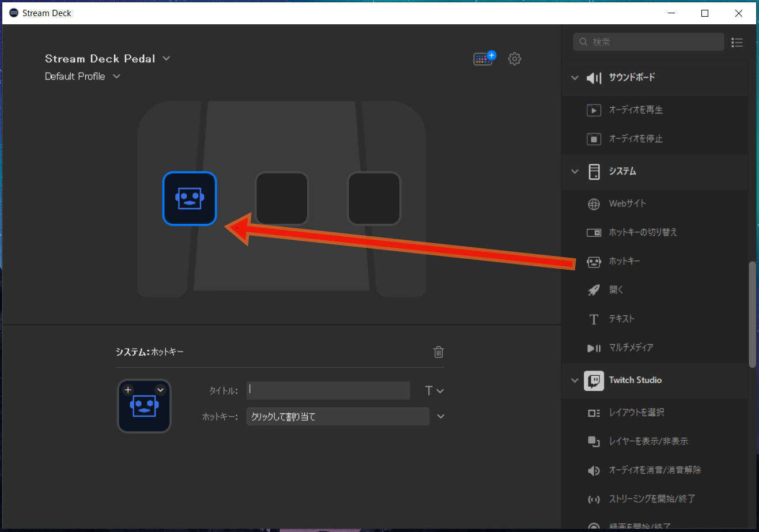
Task: Collapse the システム category
Action: click(575, 171)
